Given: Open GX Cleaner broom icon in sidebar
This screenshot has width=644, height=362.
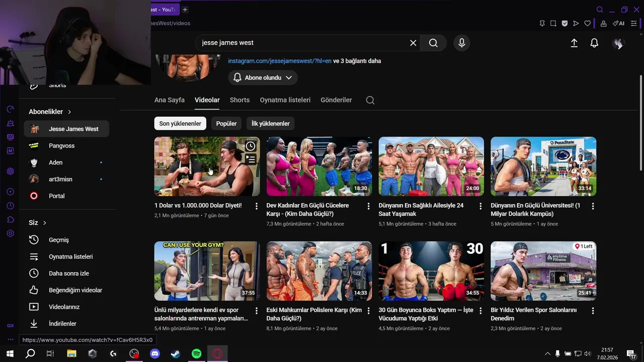Looking at the screenshot, I should (10, 123).
